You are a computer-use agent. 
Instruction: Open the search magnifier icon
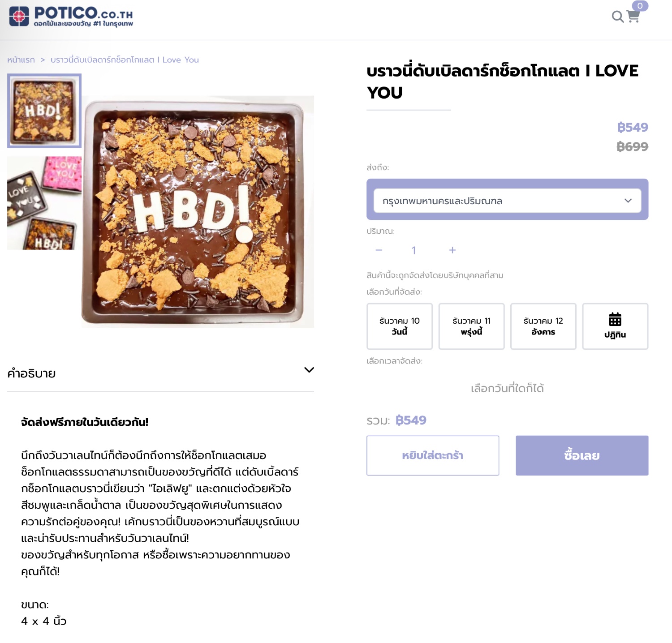tap(617, 17)
